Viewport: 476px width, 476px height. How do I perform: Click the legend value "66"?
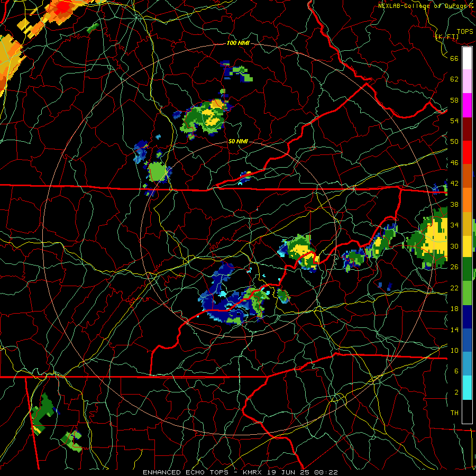(454, 58)
